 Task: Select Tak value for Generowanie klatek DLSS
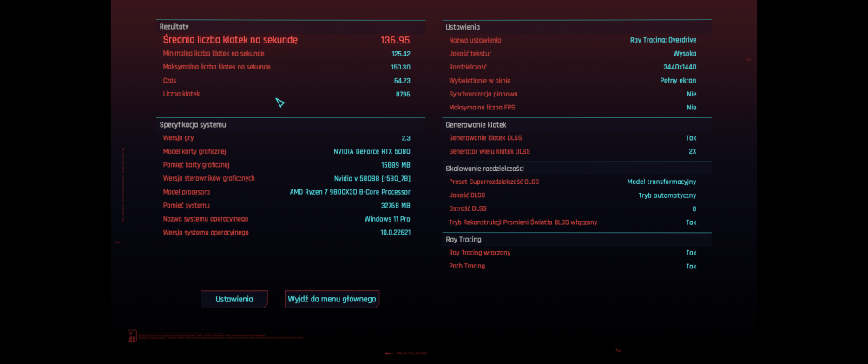(691, 138)
